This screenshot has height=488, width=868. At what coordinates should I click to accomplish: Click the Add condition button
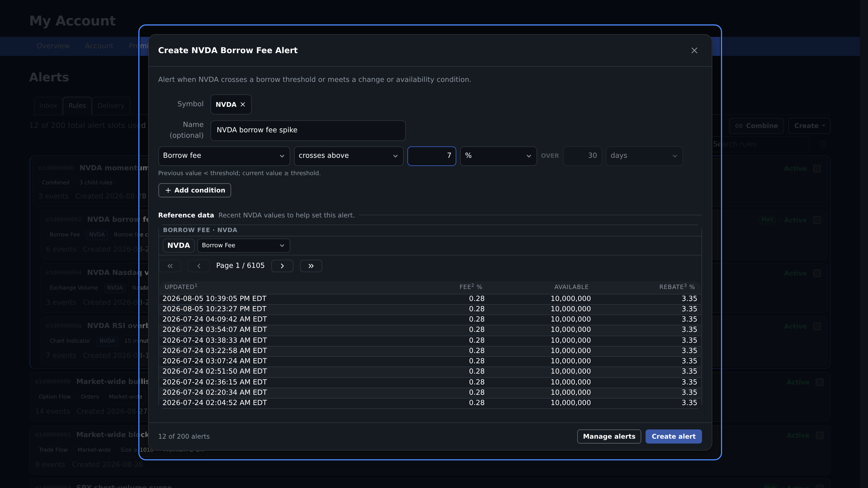click(195, 190)
